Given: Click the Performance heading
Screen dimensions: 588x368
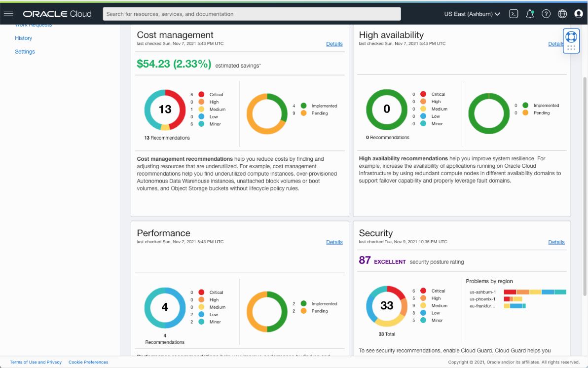Looking at the screenshot, I should 163,233.
